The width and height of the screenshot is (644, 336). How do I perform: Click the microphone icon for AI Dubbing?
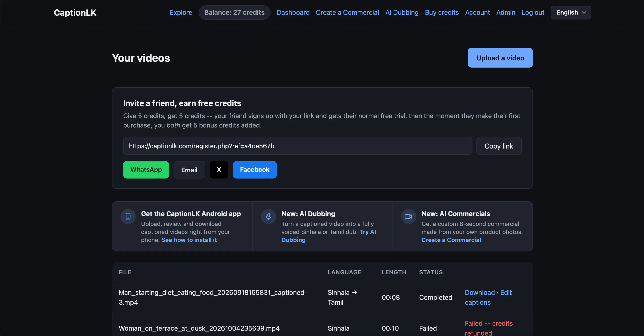point(268,216)
